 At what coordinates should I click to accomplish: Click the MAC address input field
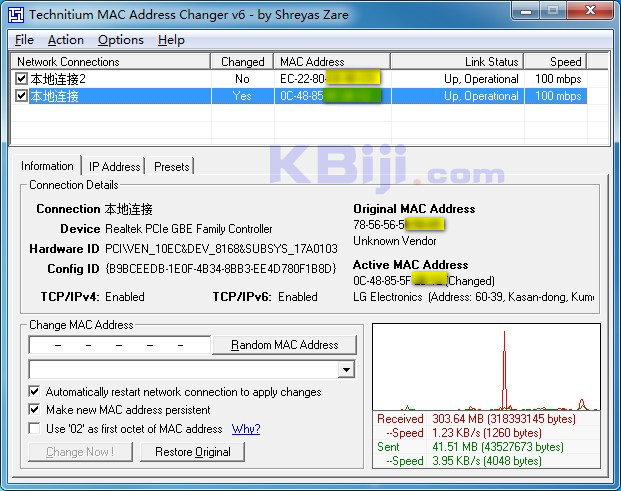119,345
